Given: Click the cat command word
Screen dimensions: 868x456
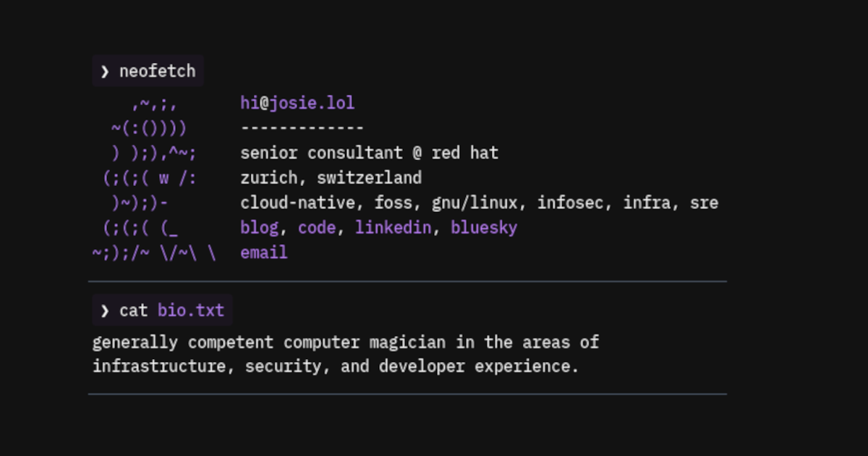Looking at the screenshot, I should (x=133, y=311).
